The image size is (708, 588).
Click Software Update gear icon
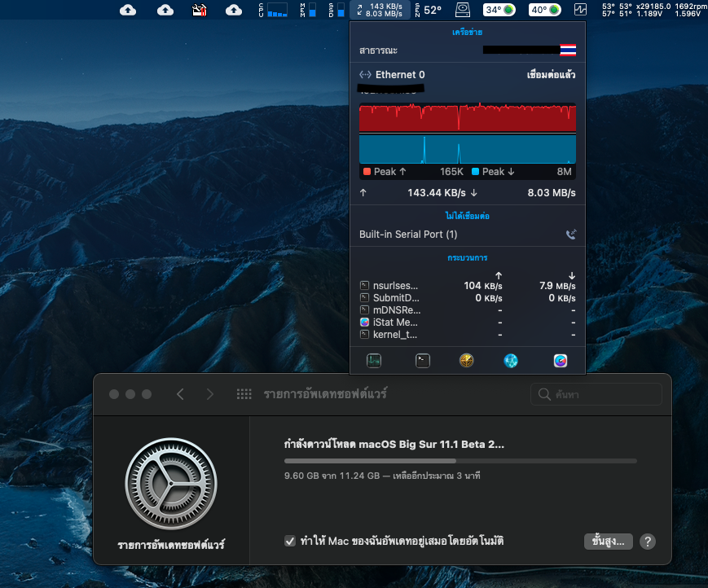[x=171, y=483]
